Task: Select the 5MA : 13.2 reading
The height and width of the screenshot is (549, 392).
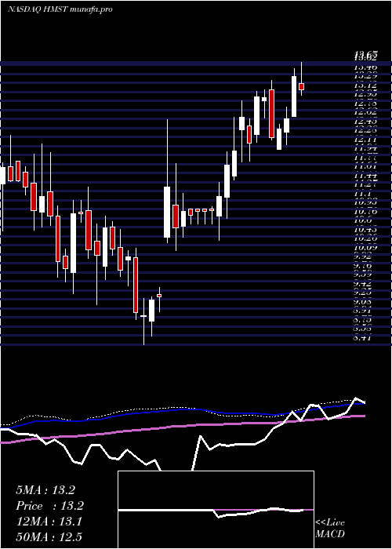Action: [45, 490]
